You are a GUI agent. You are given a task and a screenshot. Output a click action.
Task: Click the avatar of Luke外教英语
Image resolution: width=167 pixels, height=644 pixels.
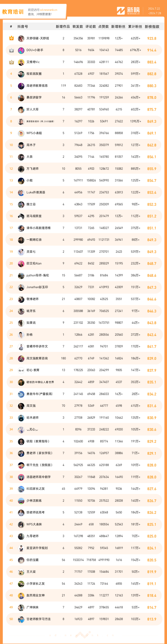(21, 193)
